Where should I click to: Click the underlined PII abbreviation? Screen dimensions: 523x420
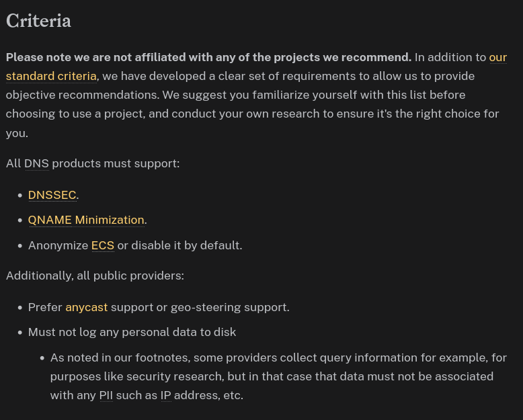[x=106, y=395]
